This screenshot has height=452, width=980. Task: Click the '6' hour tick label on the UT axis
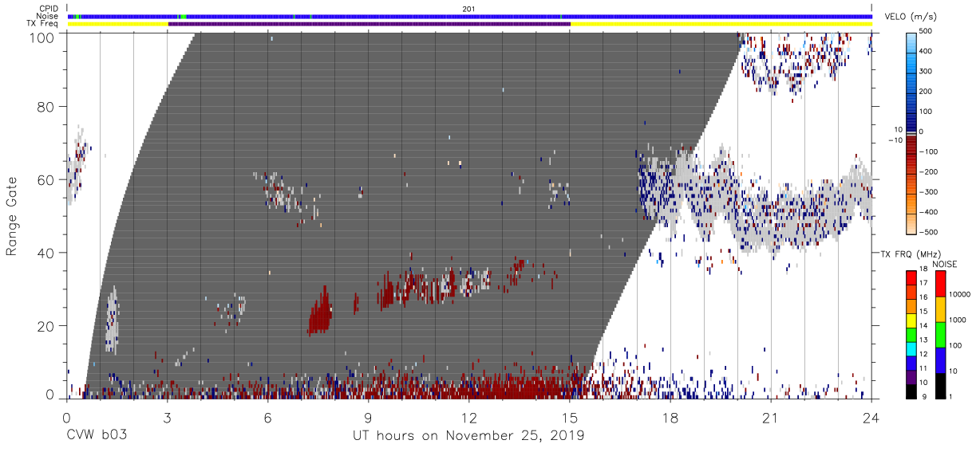click(267, 417)
